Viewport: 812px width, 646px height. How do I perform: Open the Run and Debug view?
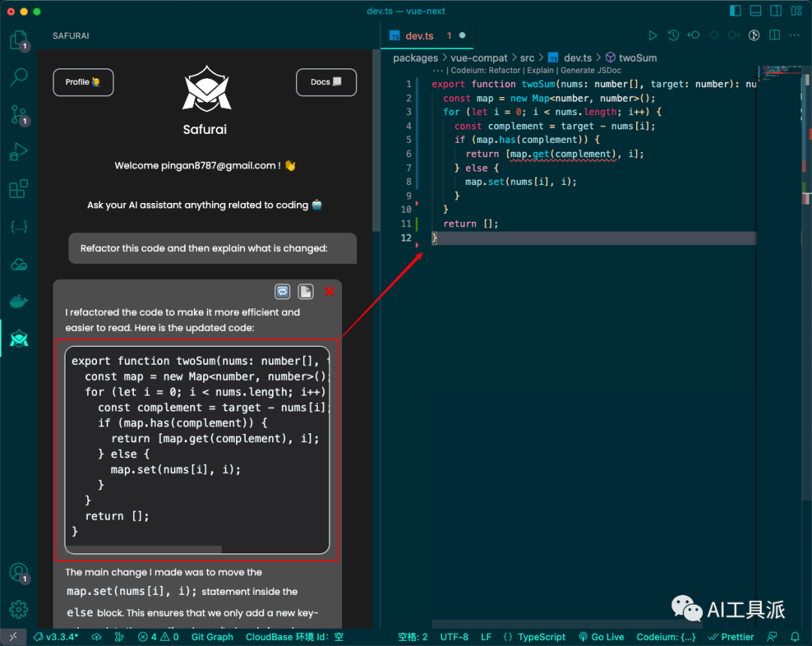tap(19, 152)
